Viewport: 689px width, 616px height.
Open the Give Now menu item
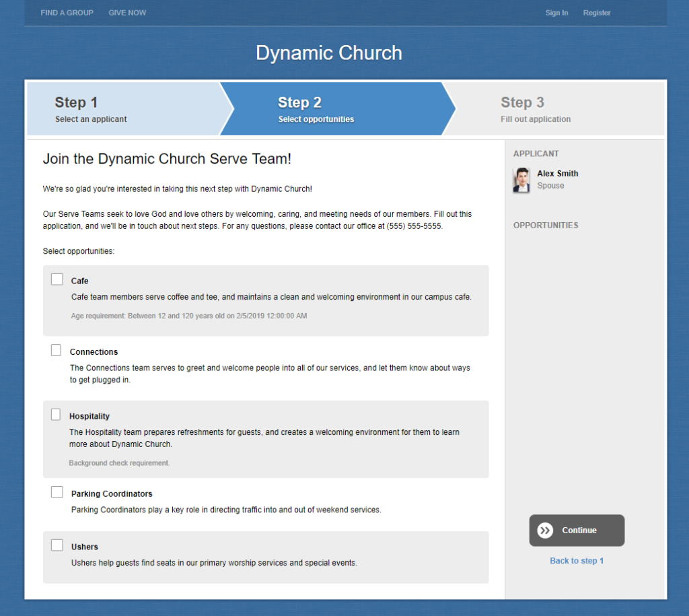click(x=127, y=13)
